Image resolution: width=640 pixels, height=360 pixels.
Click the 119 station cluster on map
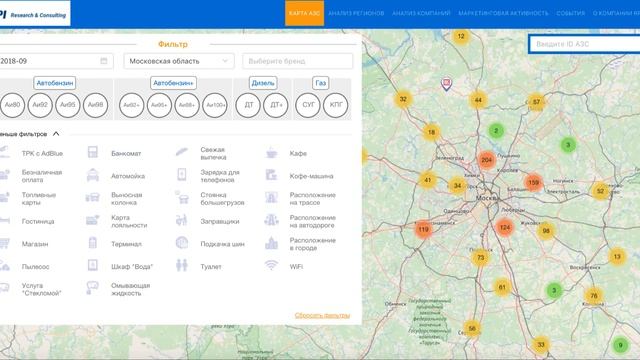[x=424, y=229]
